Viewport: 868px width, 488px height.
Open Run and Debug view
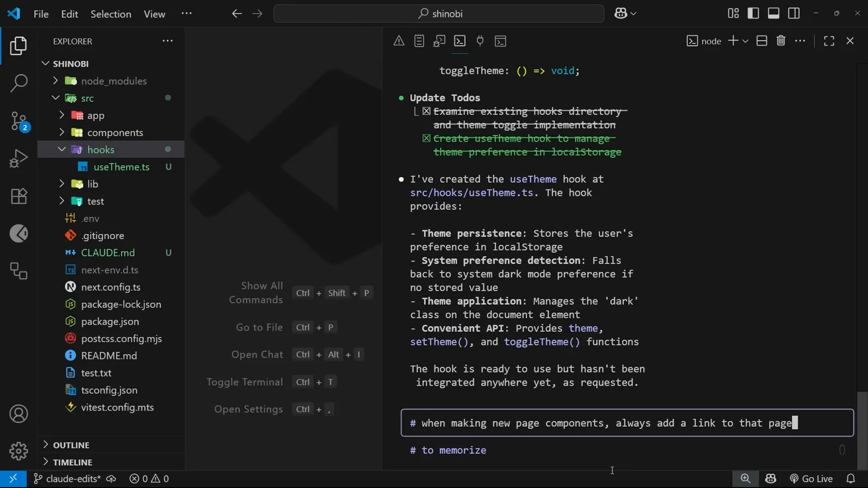(18, 158)
